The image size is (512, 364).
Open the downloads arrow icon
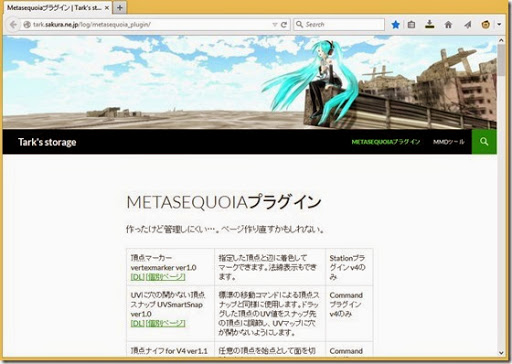(430, 24)
